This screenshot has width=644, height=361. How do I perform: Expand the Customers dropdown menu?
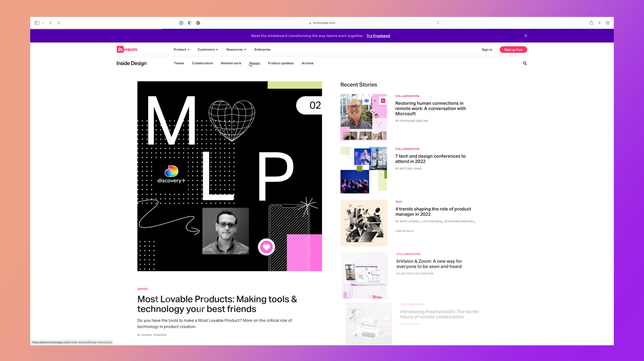click(208, 49)
